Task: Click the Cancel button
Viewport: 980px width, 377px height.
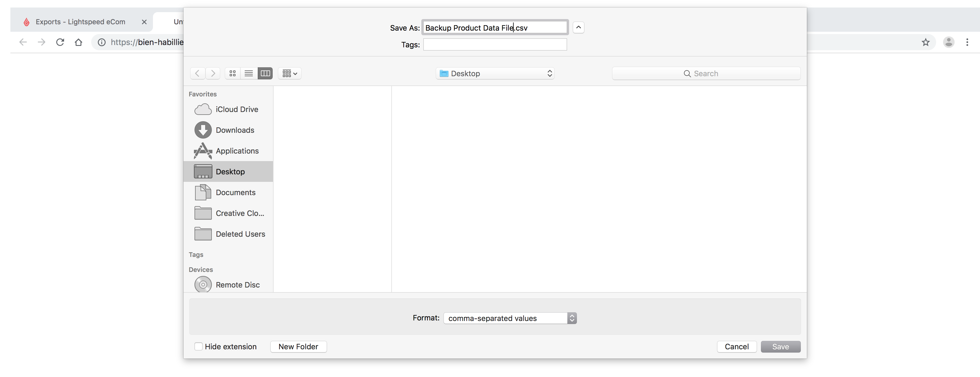Action: point(736,346)
